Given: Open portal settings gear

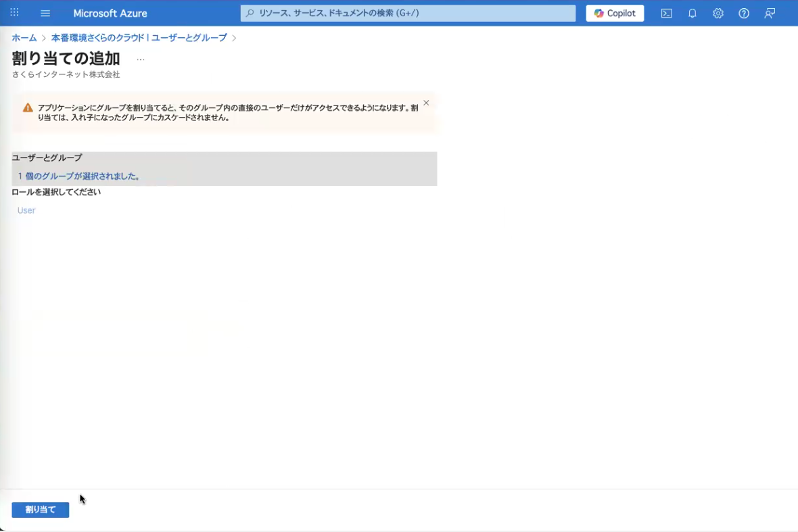Looking at the screenshot, I should pyautogui.click(x=718, y=14).
